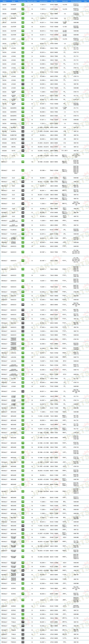Viewport: 89px width, 644px height.
Task: Click the 03.2006 -> 06.2012 production years cell
Action: [43, 151]
